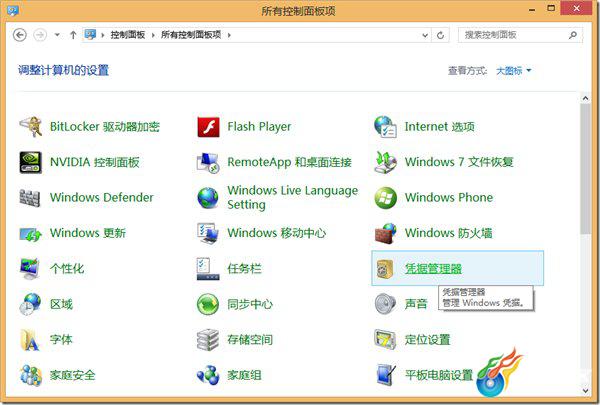Go back with the back arrow

(x=20, y=35)
